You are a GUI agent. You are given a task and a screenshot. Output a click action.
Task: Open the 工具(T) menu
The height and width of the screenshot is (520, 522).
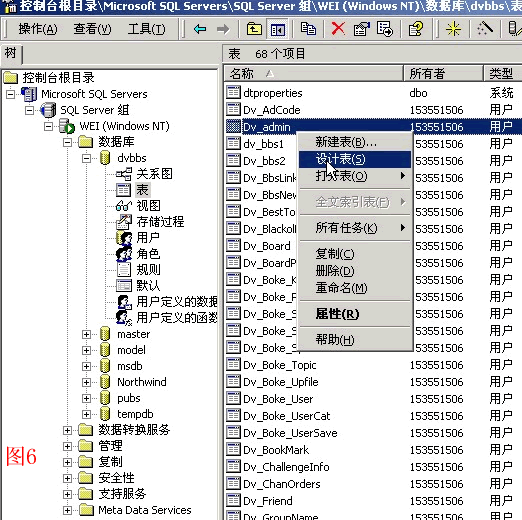(147, 29)
